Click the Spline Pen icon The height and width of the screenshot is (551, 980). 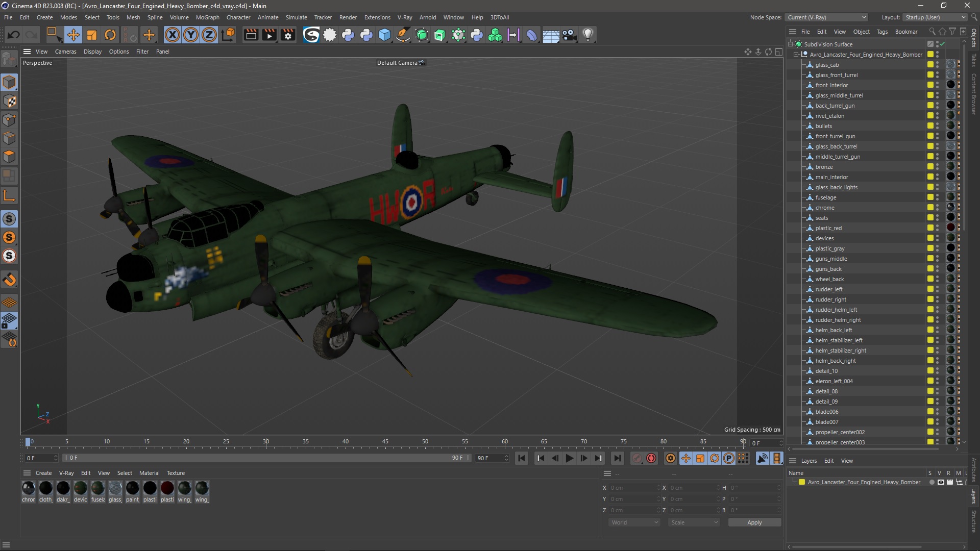403,35
